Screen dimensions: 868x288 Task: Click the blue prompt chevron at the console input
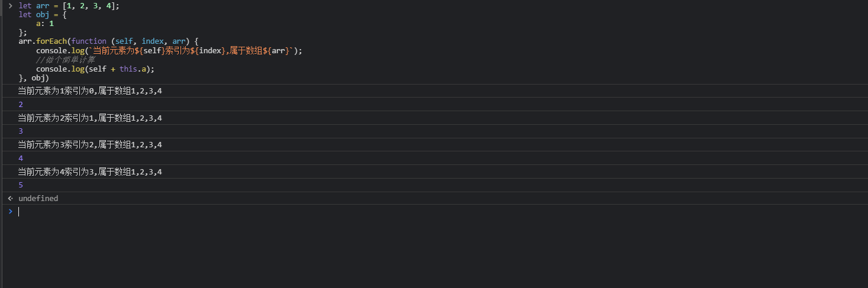9,211
